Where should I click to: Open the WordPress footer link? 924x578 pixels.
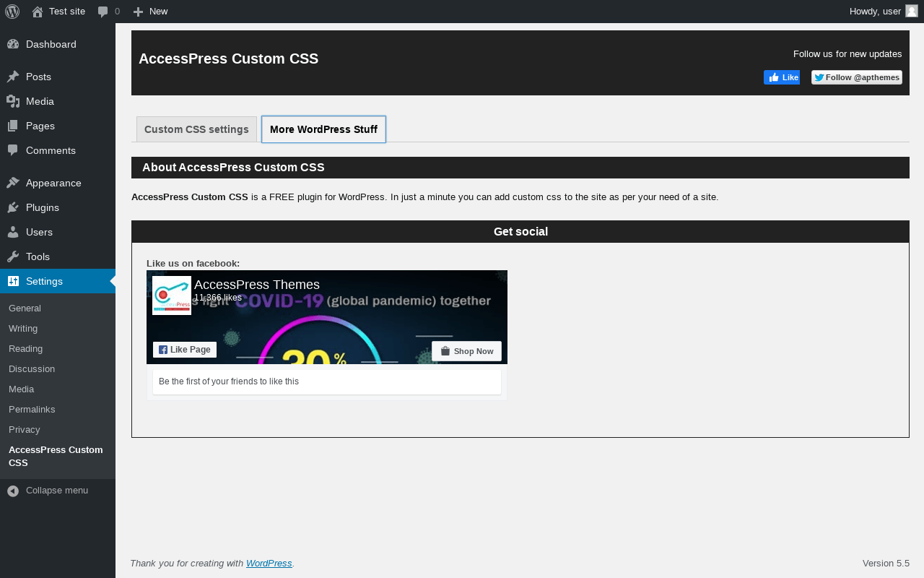coord(269,564)
